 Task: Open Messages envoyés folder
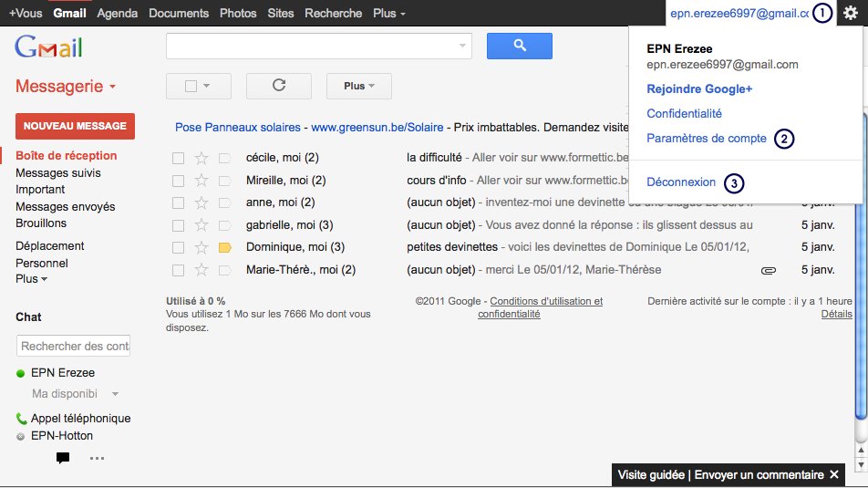[66, 207]
